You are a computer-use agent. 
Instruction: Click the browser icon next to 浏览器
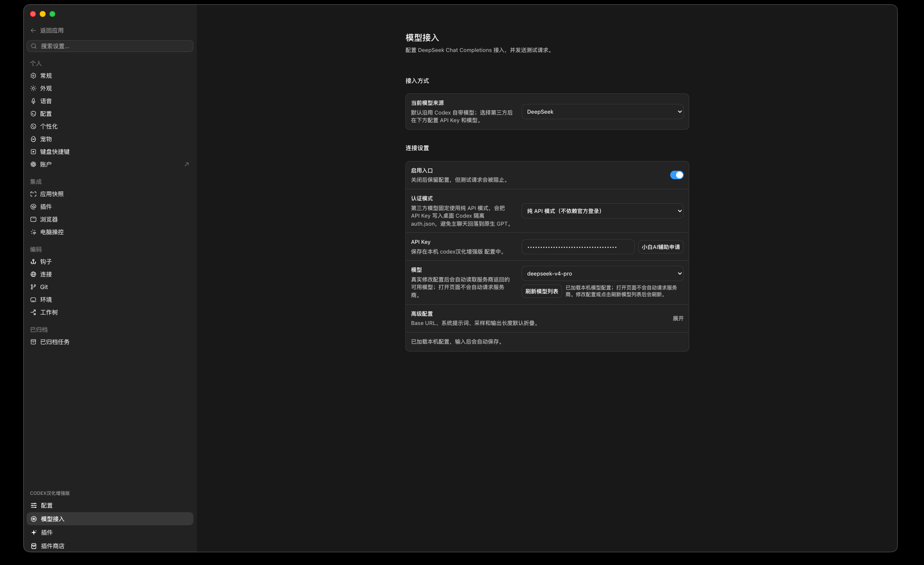pyautogui.click(x=33, y=219)
